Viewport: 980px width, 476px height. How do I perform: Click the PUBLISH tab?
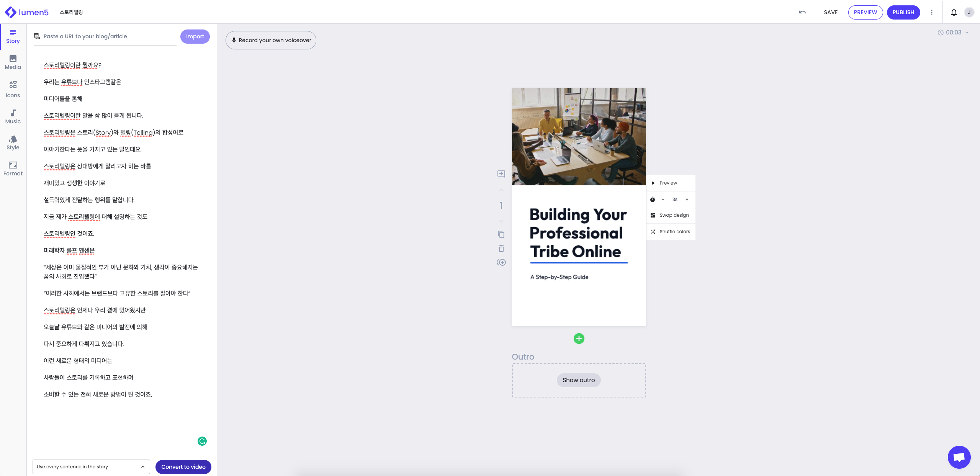(x=903, y=12)
